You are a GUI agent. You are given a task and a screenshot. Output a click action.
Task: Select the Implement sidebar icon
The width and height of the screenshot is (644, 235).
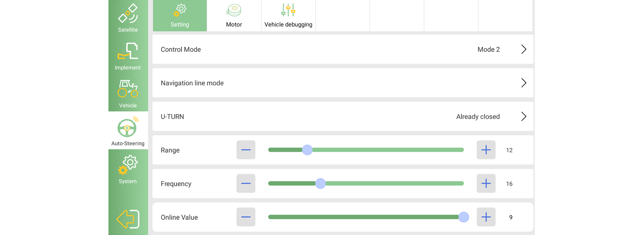pos(128,56)
